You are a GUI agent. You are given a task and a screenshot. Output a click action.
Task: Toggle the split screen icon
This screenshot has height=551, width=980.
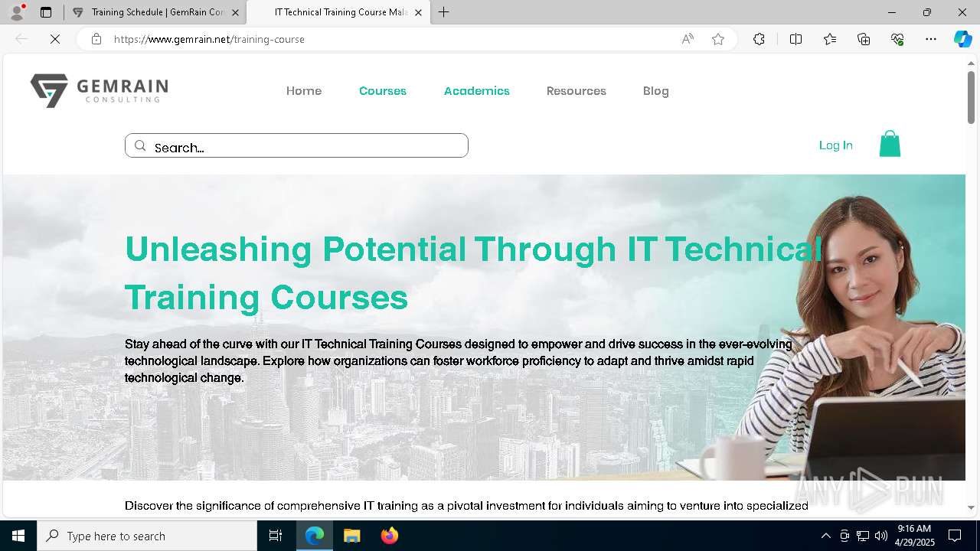pyautogui.click(x=795, y=39)
